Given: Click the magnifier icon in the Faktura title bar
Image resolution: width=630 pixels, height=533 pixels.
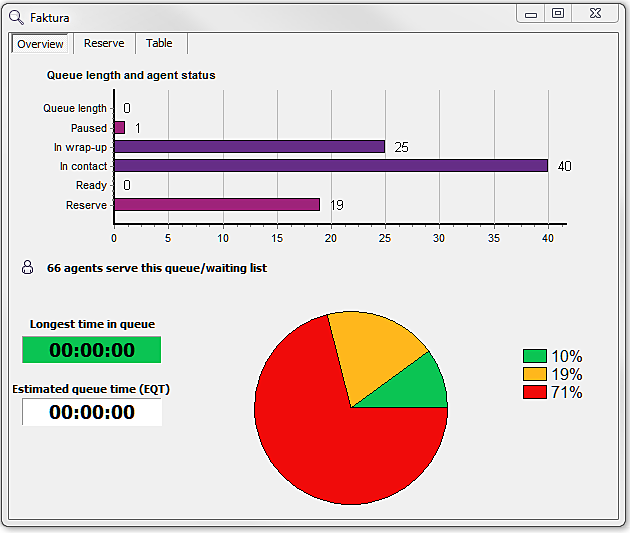Looking at the screenshot, I should (x=16, y=17).
